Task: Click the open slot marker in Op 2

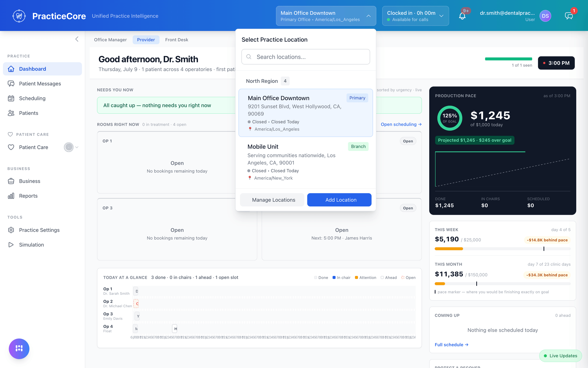Action: (136, 303)
